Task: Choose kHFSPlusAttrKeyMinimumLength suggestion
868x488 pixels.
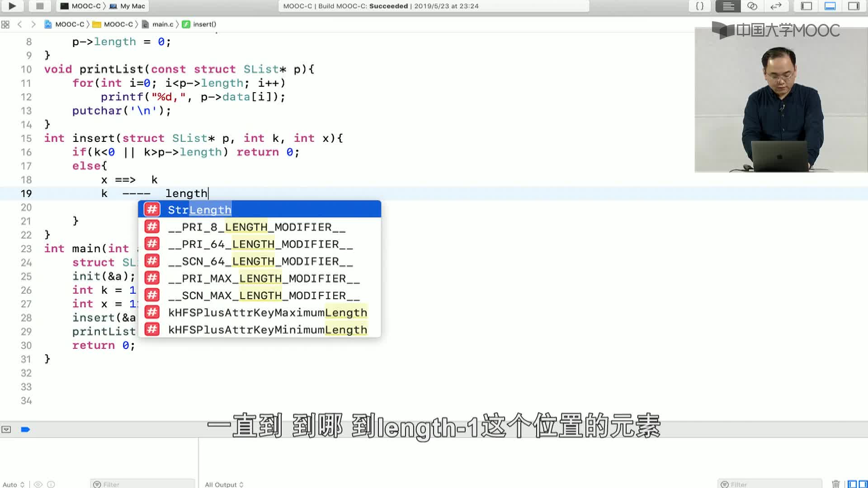Action: click(259, 330)
